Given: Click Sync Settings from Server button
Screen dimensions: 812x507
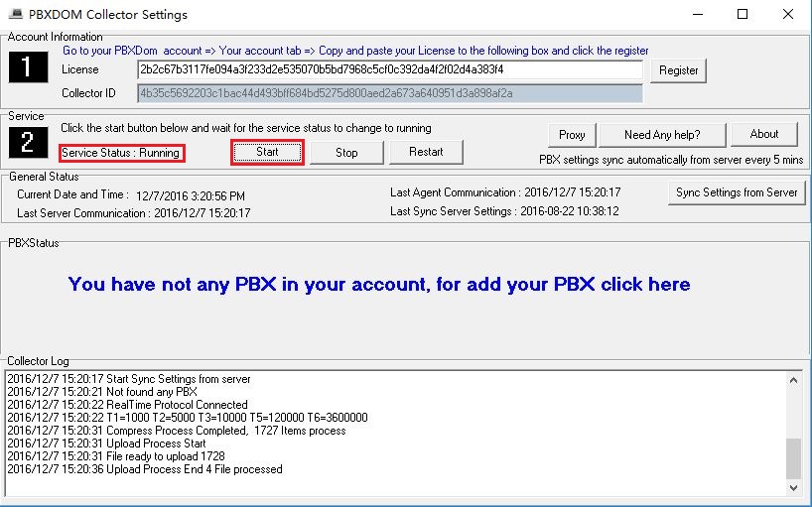Looking at the screenshot, I should (x=737, y=192).
